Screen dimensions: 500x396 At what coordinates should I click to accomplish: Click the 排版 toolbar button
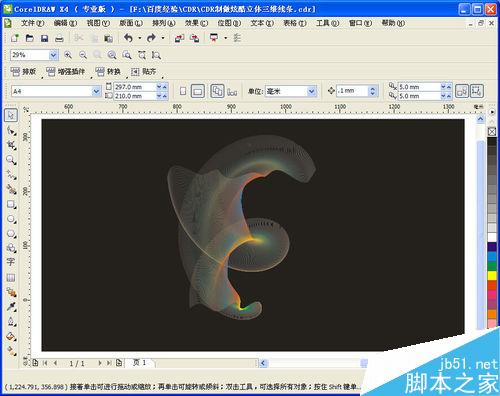pos(23,71)
